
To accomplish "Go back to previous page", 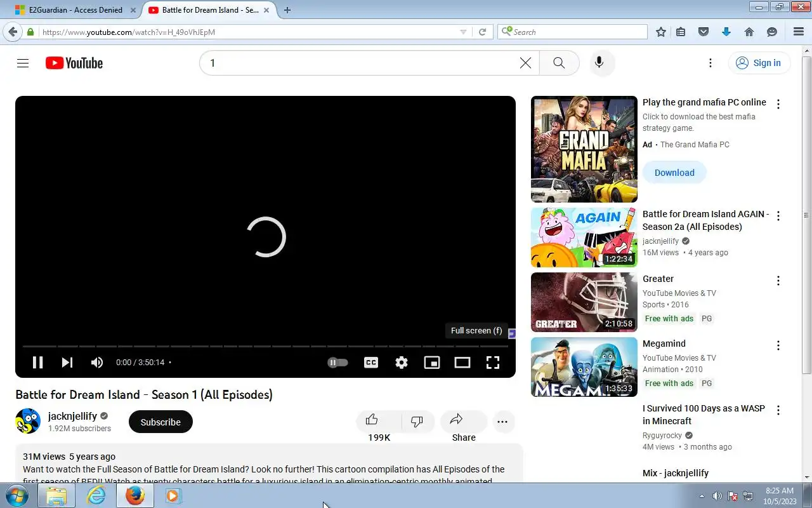I will tap(13, 32).
